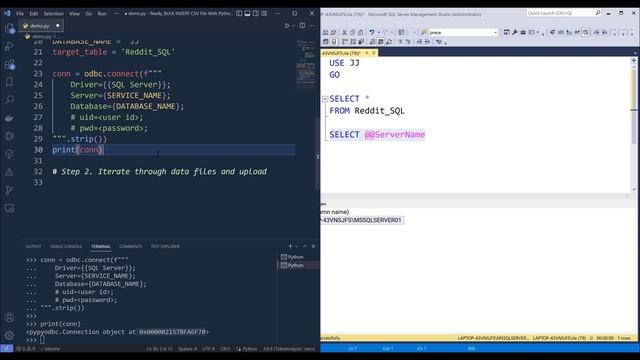
Task: Click the @@ServerName text in SSMS query
Action: click(x=395, y=135)
